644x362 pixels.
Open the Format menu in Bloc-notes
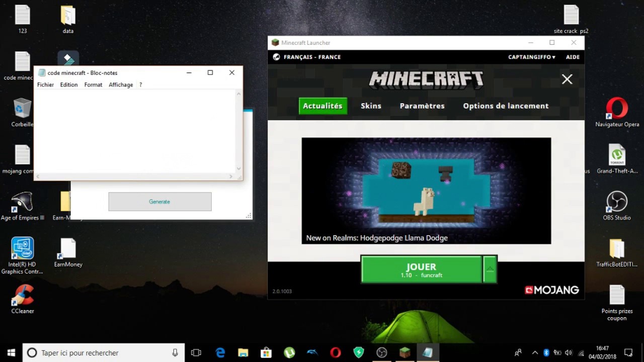(93, 85)
